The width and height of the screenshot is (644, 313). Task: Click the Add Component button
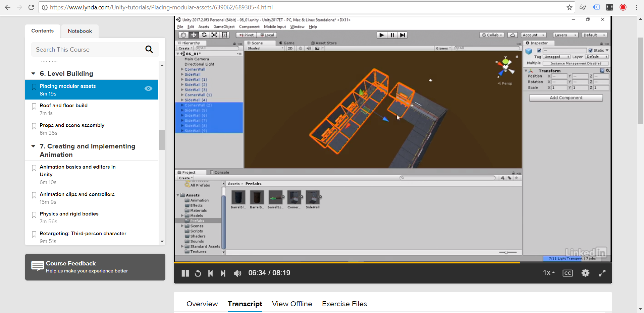point(566,98)
